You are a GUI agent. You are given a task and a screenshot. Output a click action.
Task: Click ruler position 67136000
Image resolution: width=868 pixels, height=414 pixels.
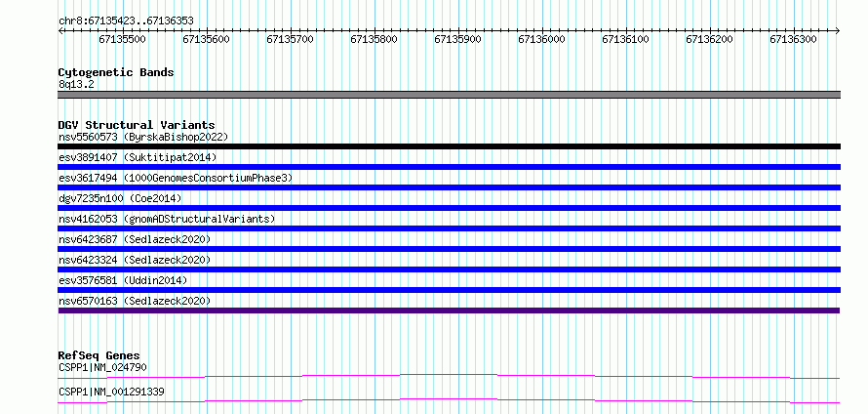542,39
